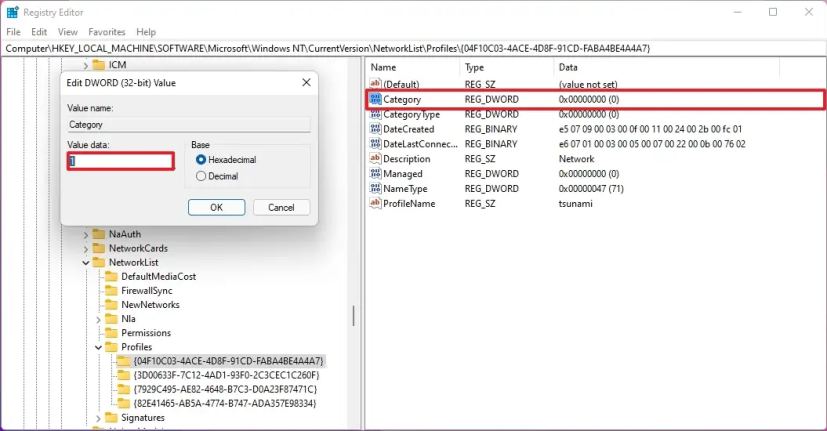827x431 pixels.
Task: Select the Decimal base option
Action: (x=201, y=176)
